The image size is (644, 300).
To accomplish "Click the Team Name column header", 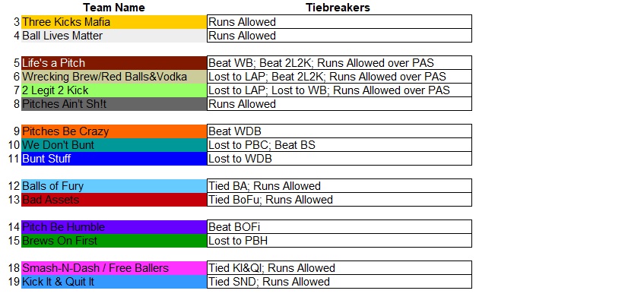I will click(x=114, y=8).
